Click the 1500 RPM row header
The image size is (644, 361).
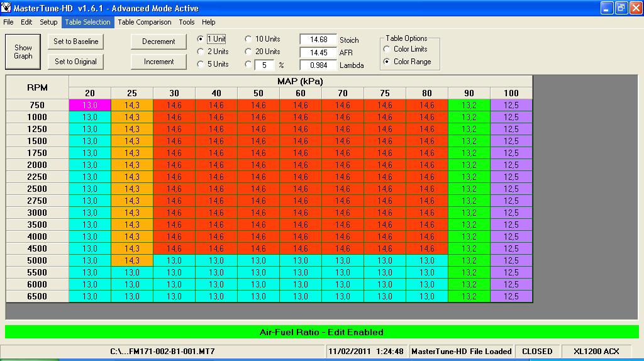[37, 141]
